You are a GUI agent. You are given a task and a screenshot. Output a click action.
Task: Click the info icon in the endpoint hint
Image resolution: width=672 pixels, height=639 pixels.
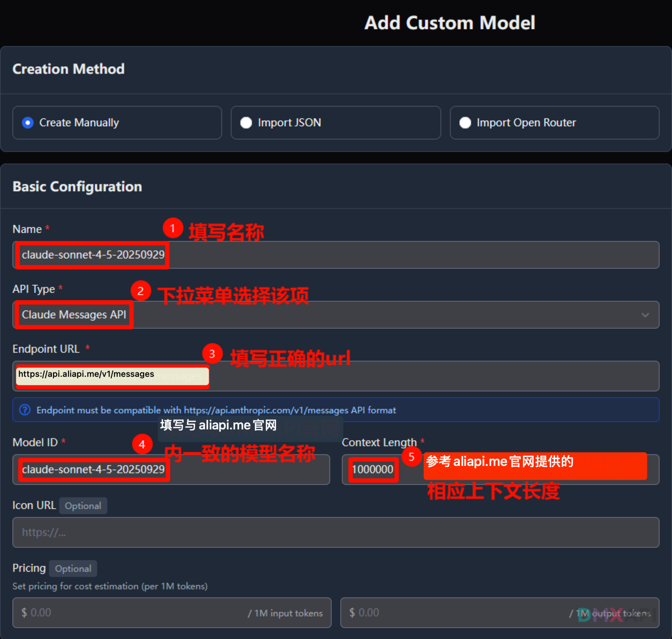[25, 410]
